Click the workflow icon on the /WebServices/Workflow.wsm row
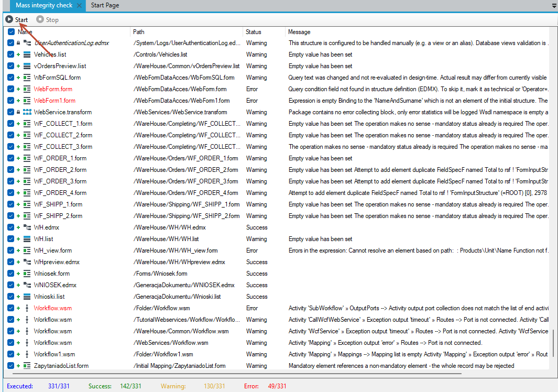 (x=27, y=343)
